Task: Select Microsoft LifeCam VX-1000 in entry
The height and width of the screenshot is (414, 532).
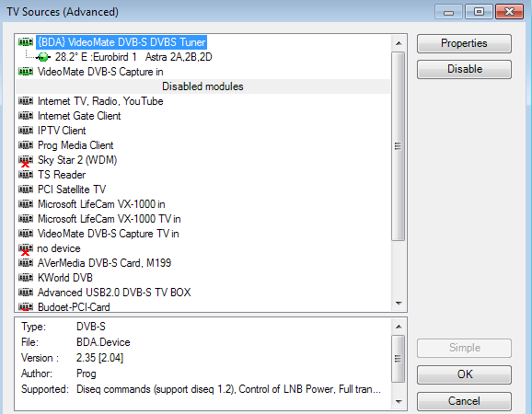Action: 101,204
